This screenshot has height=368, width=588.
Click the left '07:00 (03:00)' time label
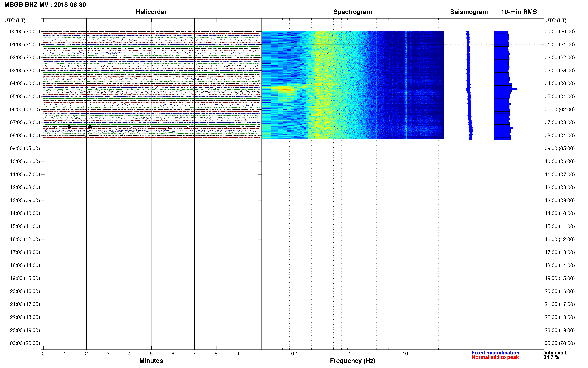[25, 122]
